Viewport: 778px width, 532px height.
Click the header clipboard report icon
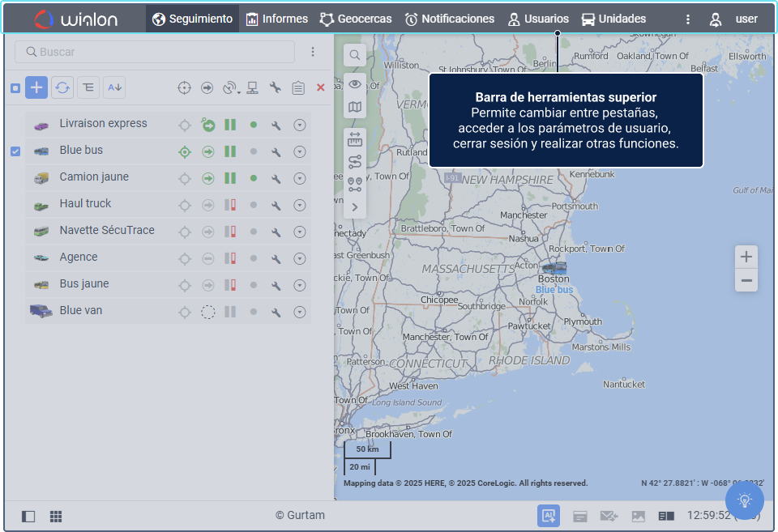(298, 88)
